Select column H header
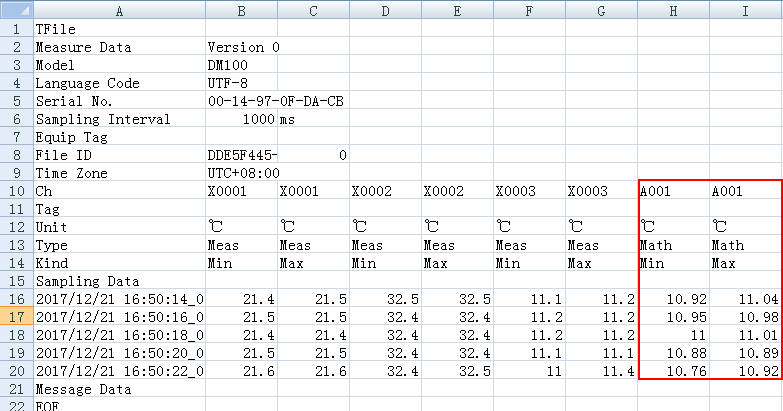Screen dimensions: 783x411 point(674,9)
